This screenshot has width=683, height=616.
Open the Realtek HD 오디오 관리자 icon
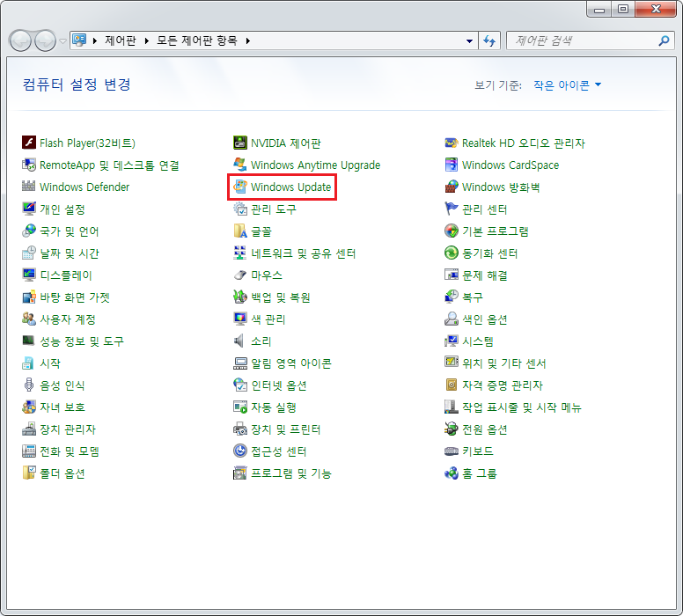452,143
